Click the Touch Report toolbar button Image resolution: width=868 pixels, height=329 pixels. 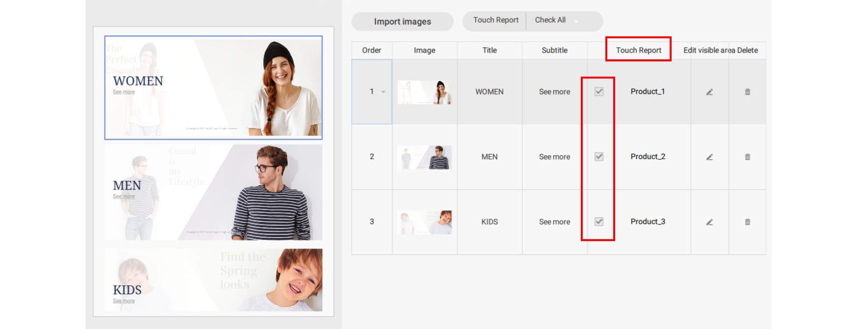pyautogui.click(x=495, y=20)
